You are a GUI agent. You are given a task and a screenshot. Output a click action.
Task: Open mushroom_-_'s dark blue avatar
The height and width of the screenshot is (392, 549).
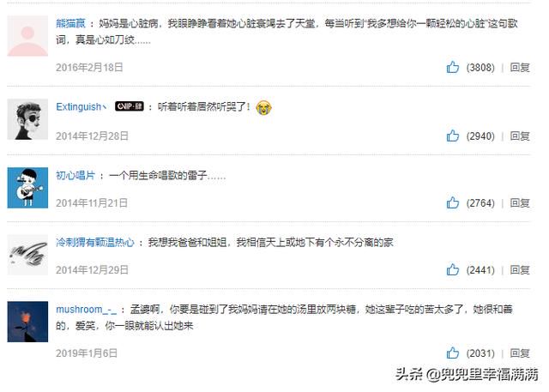click(27, 322)
